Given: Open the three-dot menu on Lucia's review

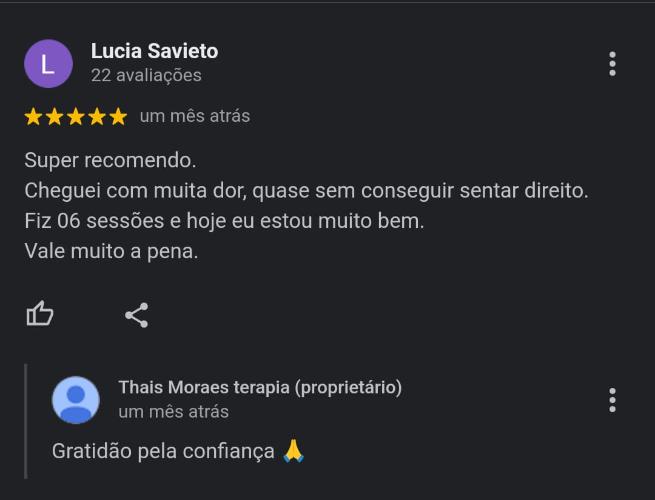Looking at the screenshot, I should point(612,64).
